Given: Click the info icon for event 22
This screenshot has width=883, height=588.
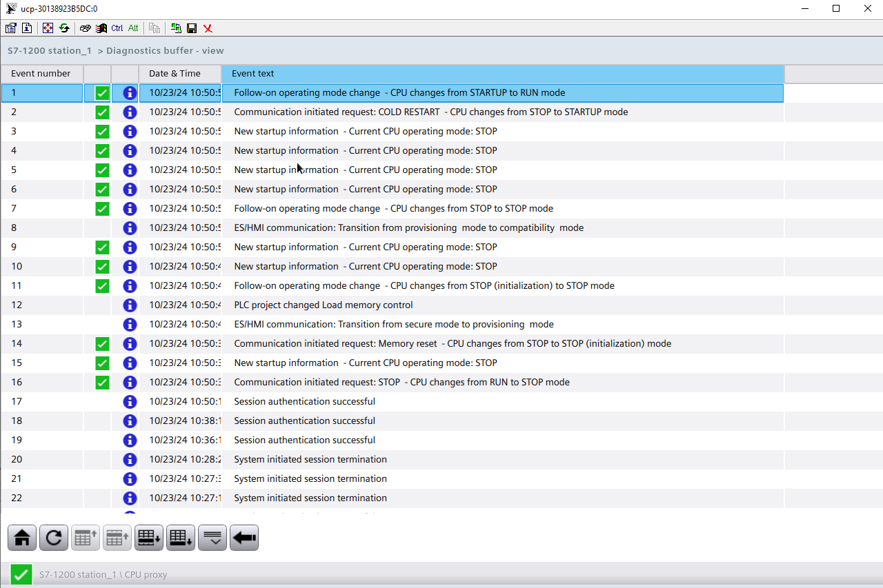Looking at the screenshot, I should pyautogui.click(x=130, y=498).
